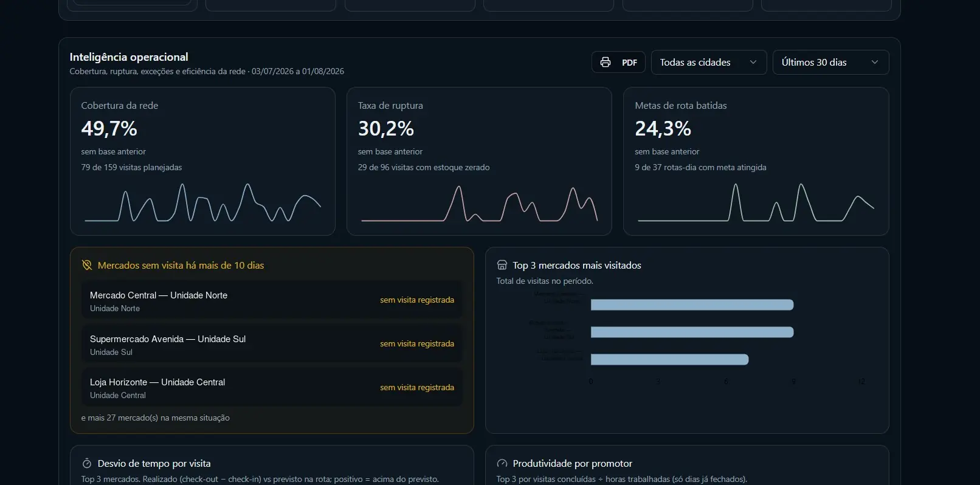
Task: Click sem base anterior under Cobertura da rede
Action: pos(114,152)
